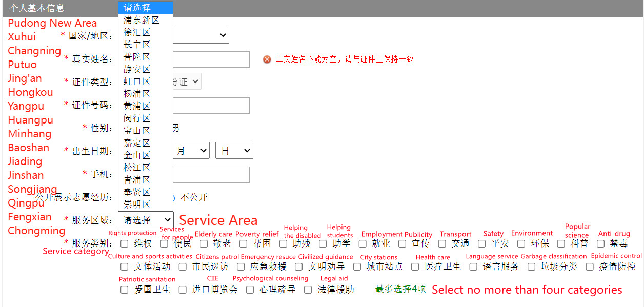Check the 禁毒 checkbox

coord(600,243)
